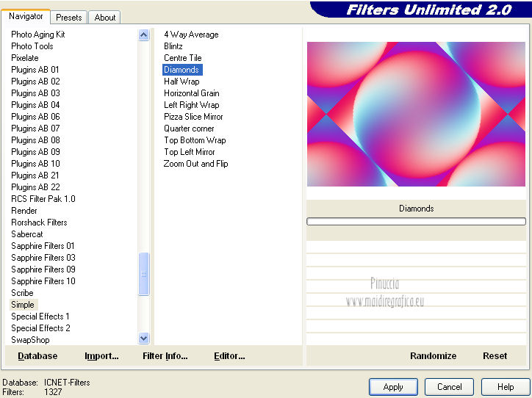This screenshot has width=532, height=398.
Task: Open the Presets tab
Action: (69, 18)
